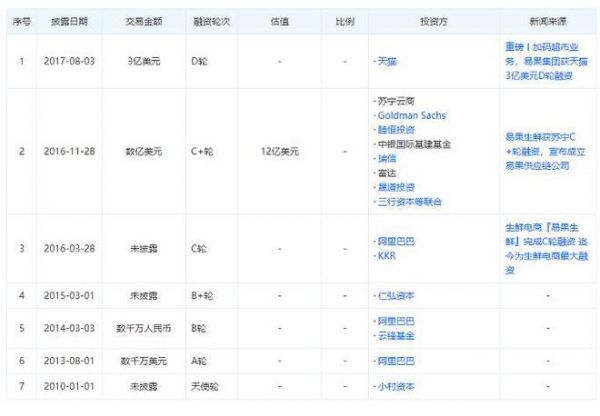This screenshot has height=416, width=600.
Task: Click 未披露 in the 2016-03-28 row
Action: [144, 249]
